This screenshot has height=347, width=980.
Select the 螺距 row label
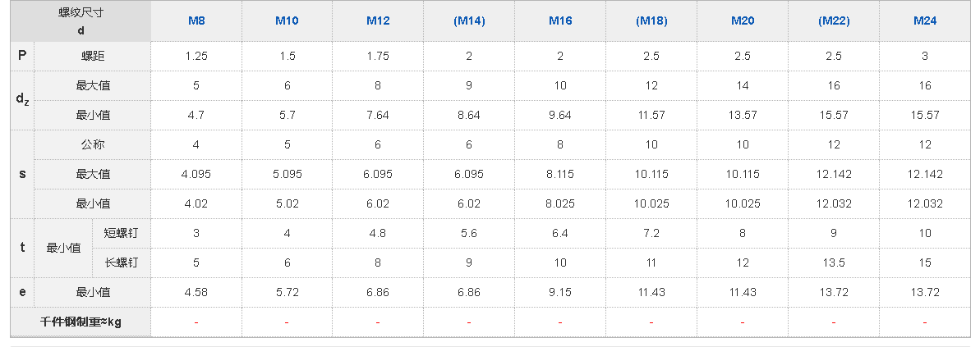[x=93, y=56]
